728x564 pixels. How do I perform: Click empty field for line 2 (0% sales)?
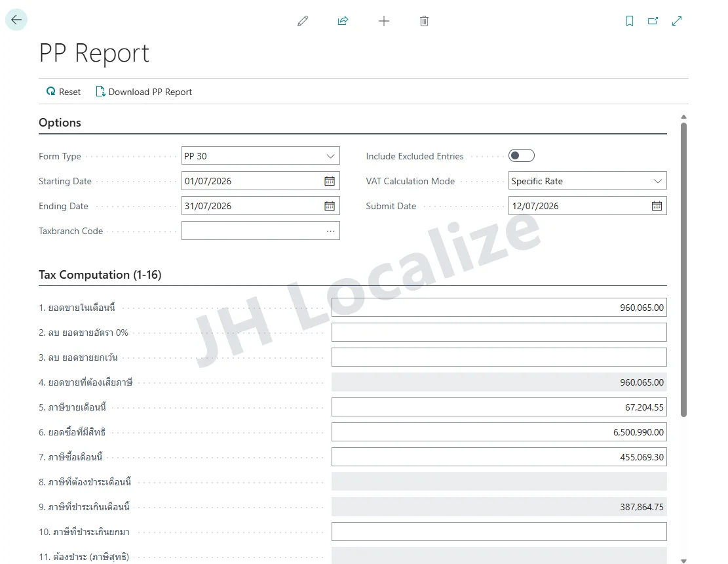pyautogui.click(x=499, y=332)
